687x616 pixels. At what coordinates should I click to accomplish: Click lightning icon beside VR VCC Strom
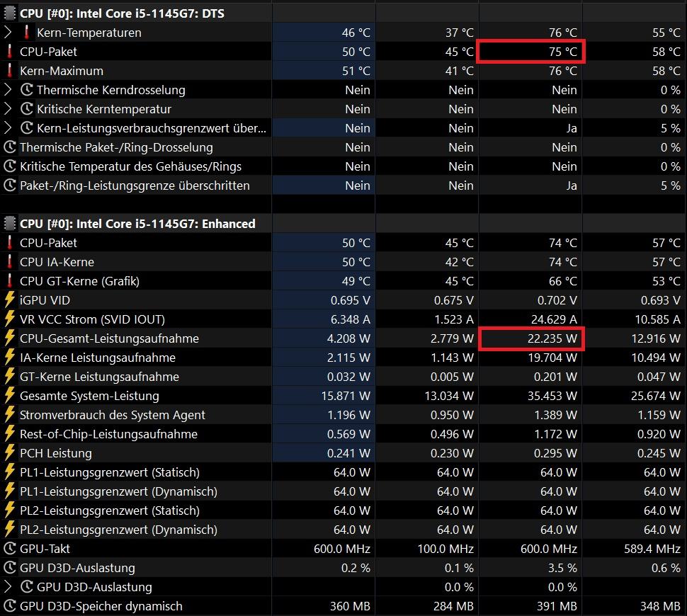point(10,319)
